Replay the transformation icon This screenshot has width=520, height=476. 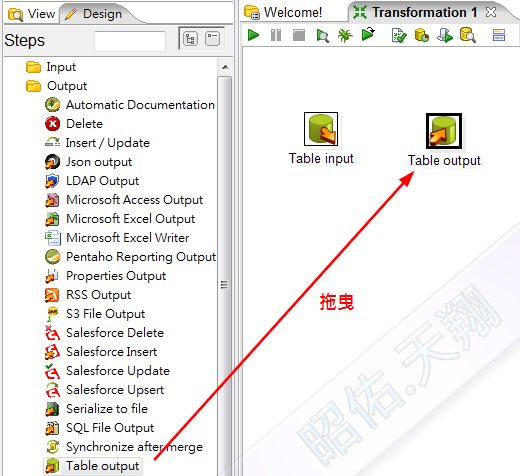(x=368, y=34)
